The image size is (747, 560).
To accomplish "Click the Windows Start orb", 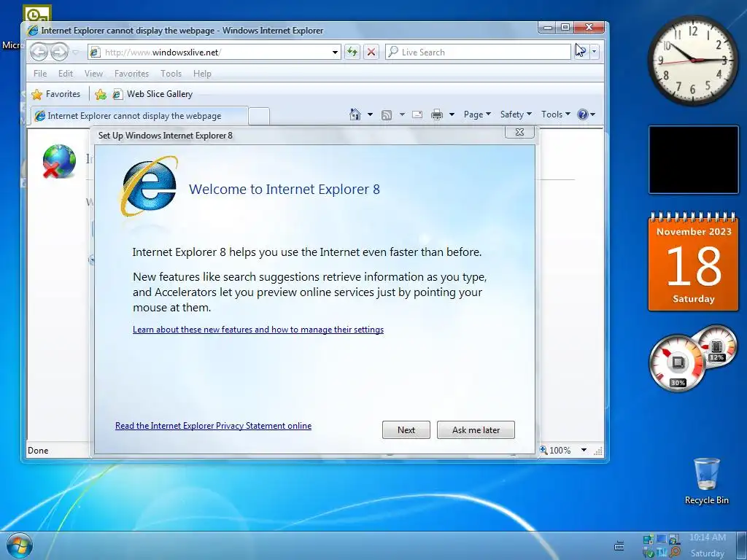I will coord(20,545).
